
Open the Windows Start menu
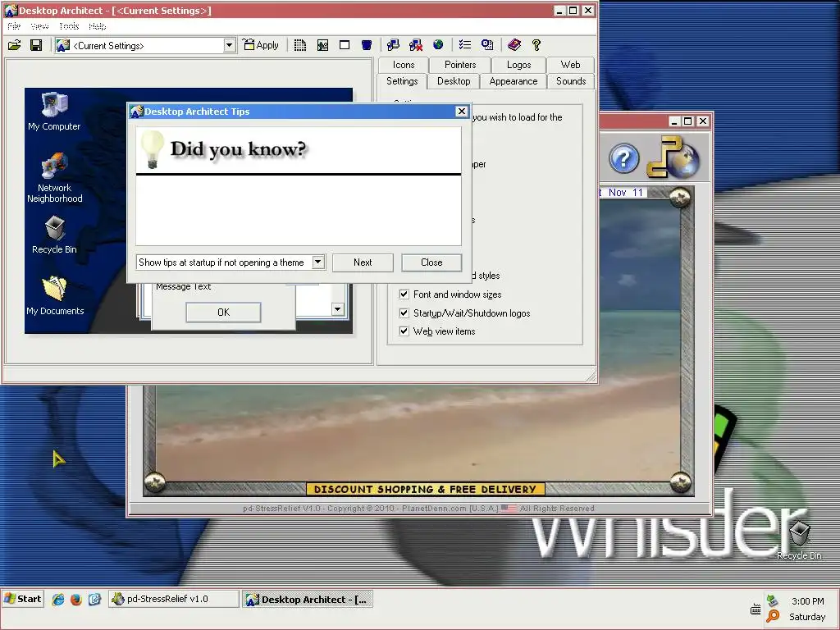(22, 599)
